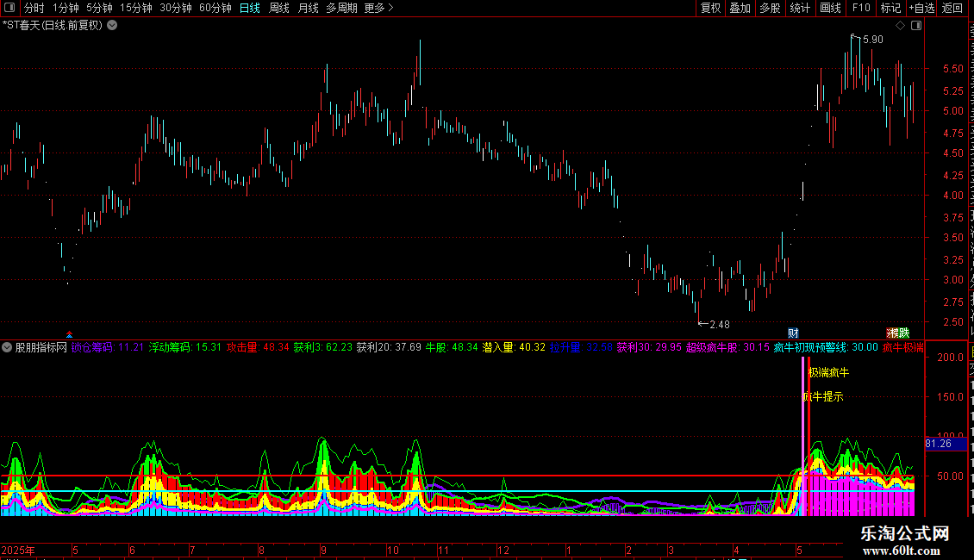Click the 2025年 label on the date axis

point(18,551)
